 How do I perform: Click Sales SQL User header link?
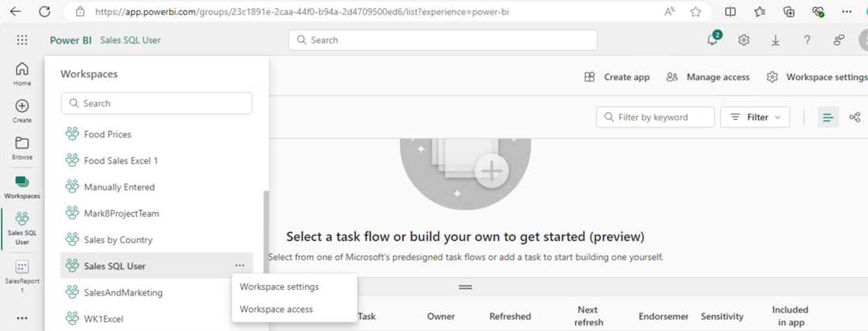pyautogui.click(x=130, y=39)
